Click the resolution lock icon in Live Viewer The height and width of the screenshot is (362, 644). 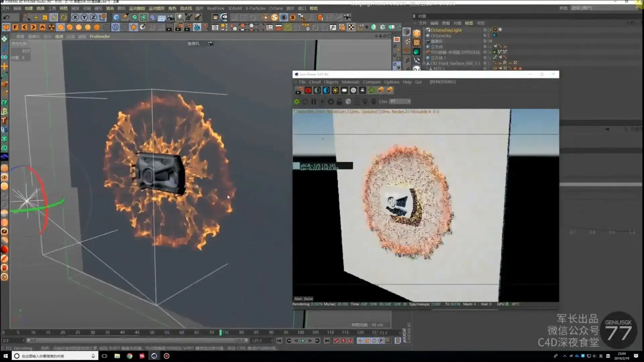(339, 102)
